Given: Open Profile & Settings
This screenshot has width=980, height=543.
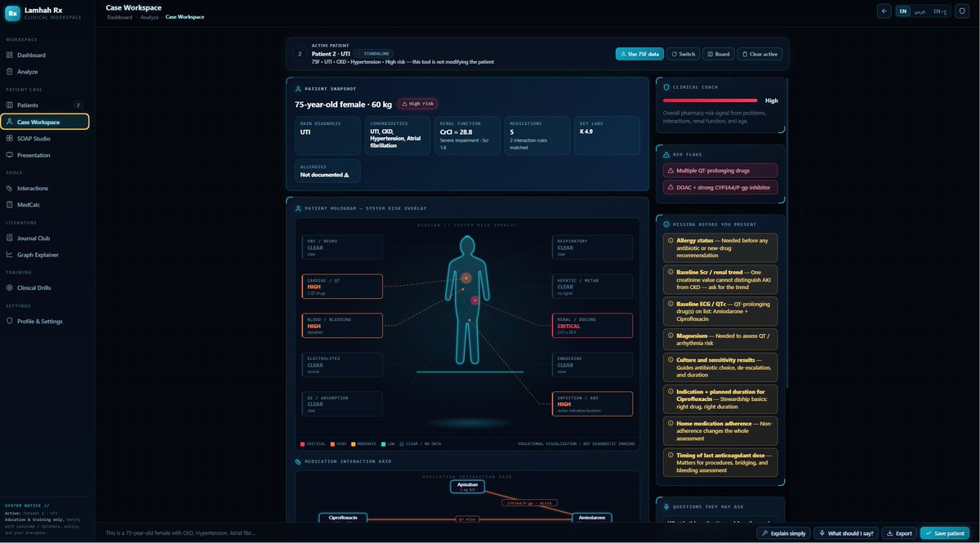Looking at the screenshot, I should pos(45,321).
